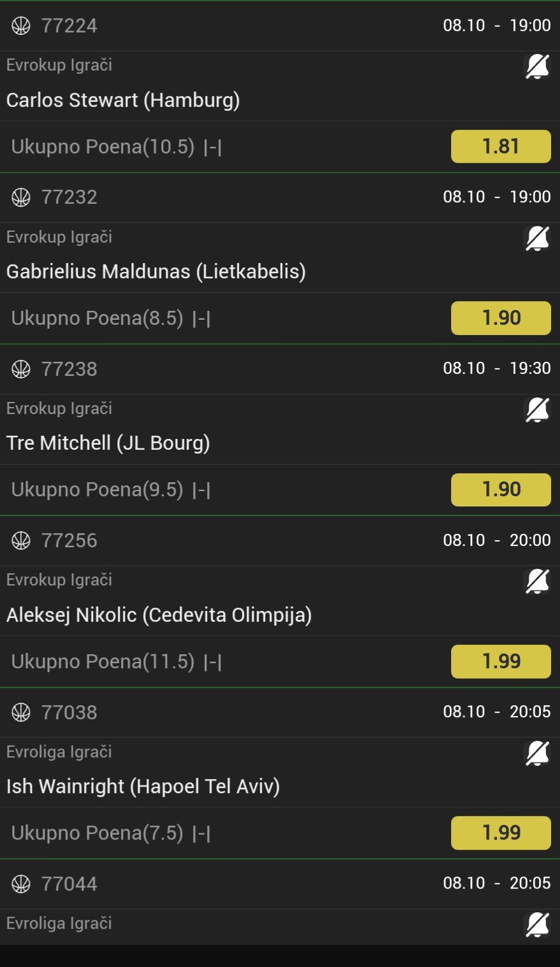Tap 1.99 odds for Ish Wainright
The image size is (560, 967).
coord(501,833)
